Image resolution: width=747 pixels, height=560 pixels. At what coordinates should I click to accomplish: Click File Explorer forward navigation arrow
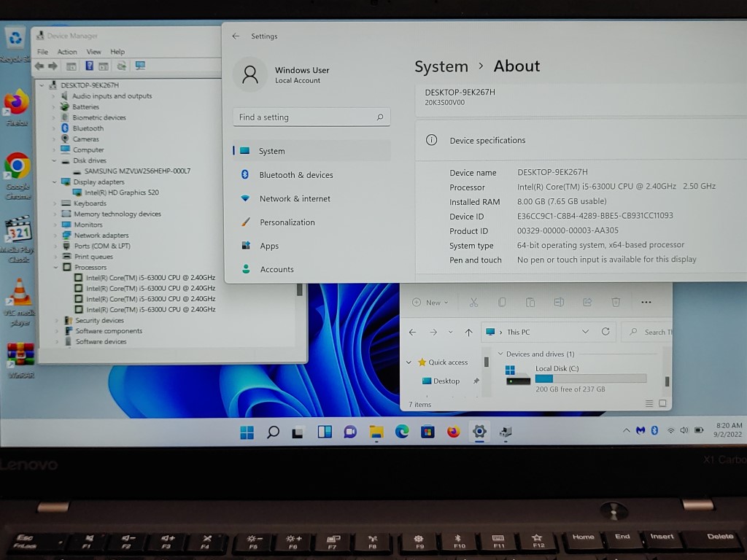coord(433,332)
